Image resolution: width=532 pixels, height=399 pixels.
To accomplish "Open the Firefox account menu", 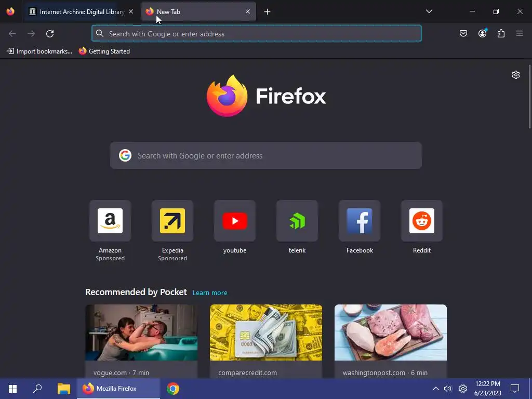I will click(x=483, y=33).
